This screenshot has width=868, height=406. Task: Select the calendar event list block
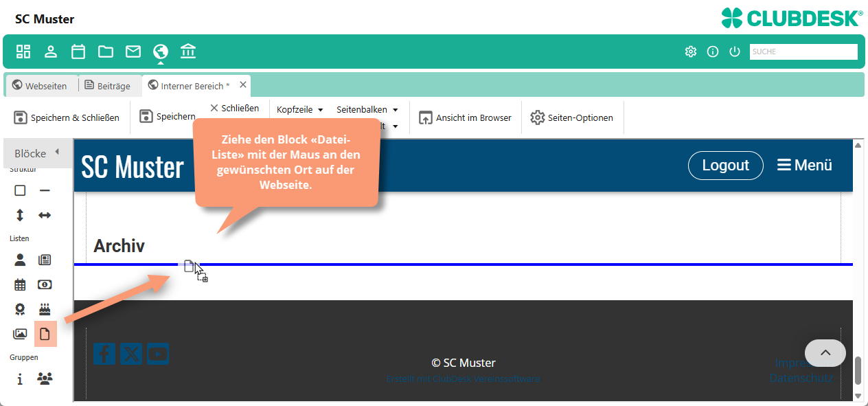click(20, 284)
